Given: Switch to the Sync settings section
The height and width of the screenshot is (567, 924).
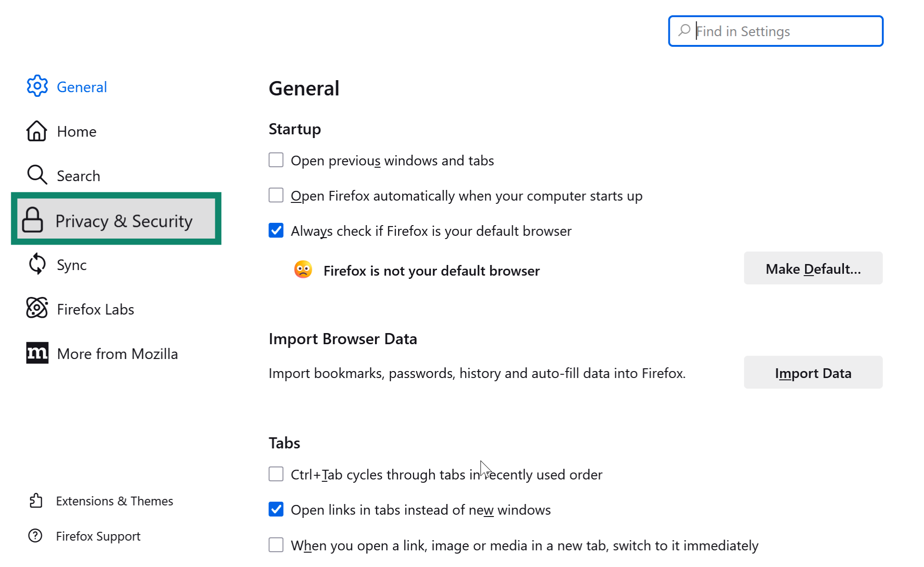Looking at the screenshot, I should pos(71,264).
